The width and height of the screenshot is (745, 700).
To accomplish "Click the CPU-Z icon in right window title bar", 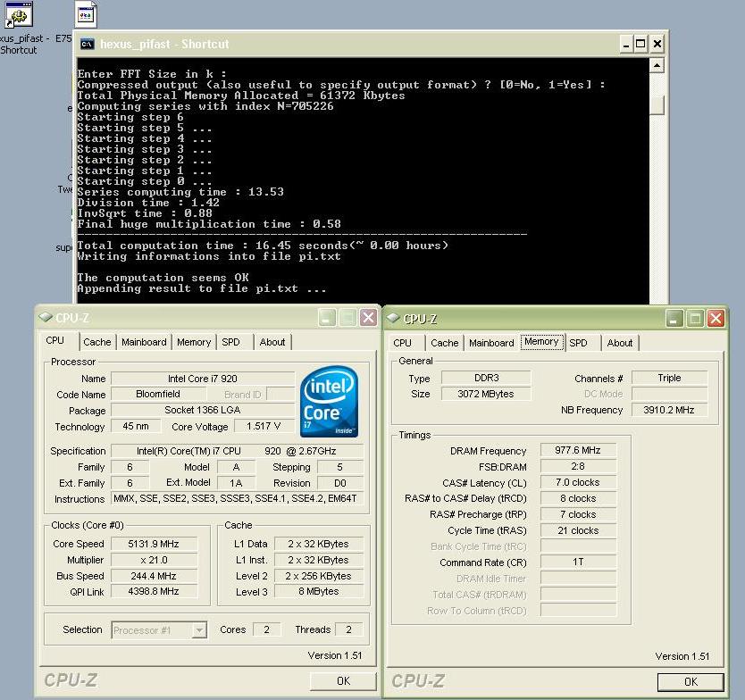I will click(393, 318).
